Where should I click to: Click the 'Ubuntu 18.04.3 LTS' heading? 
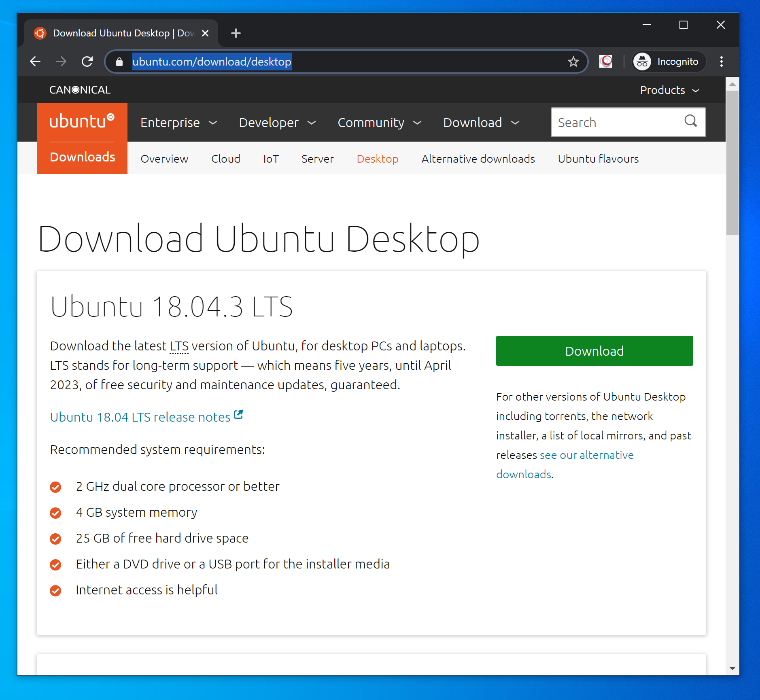(x=171, y=306)
